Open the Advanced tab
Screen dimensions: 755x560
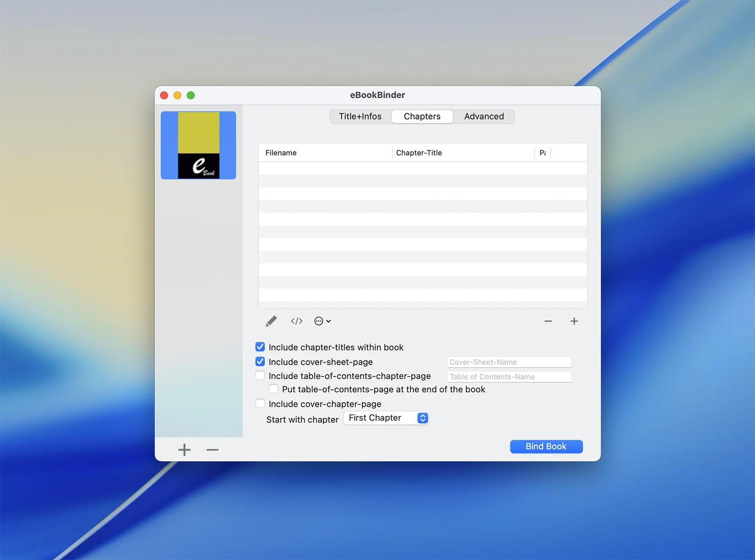click(484, 116)
